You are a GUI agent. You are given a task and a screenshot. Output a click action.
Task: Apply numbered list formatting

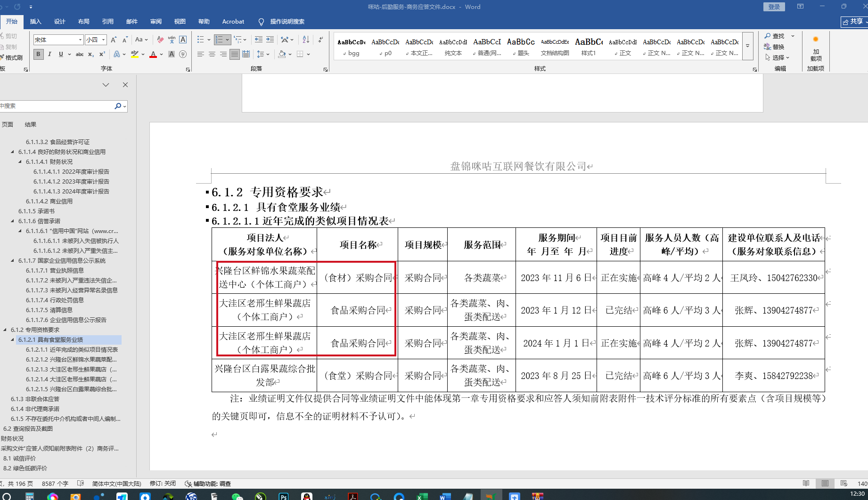219,40
